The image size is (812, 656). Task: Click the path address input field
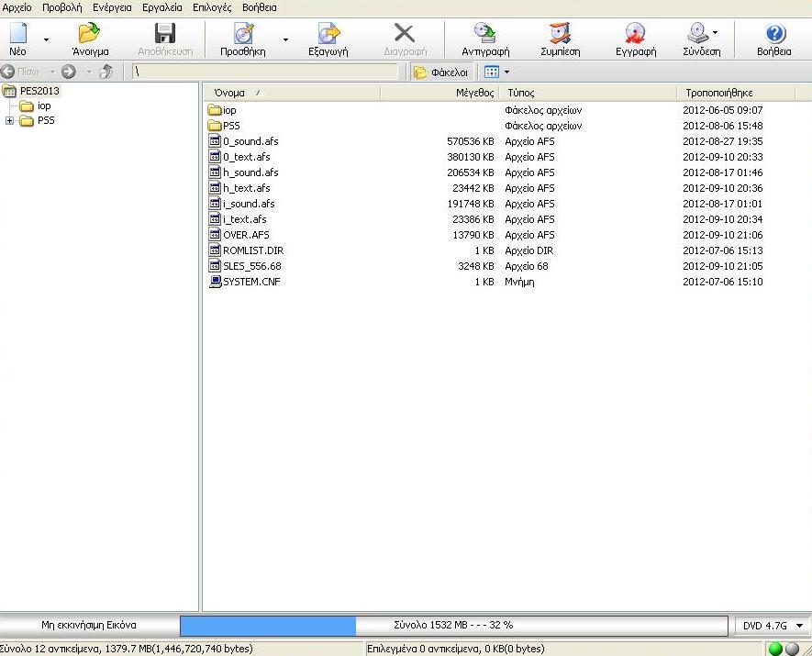266,72
